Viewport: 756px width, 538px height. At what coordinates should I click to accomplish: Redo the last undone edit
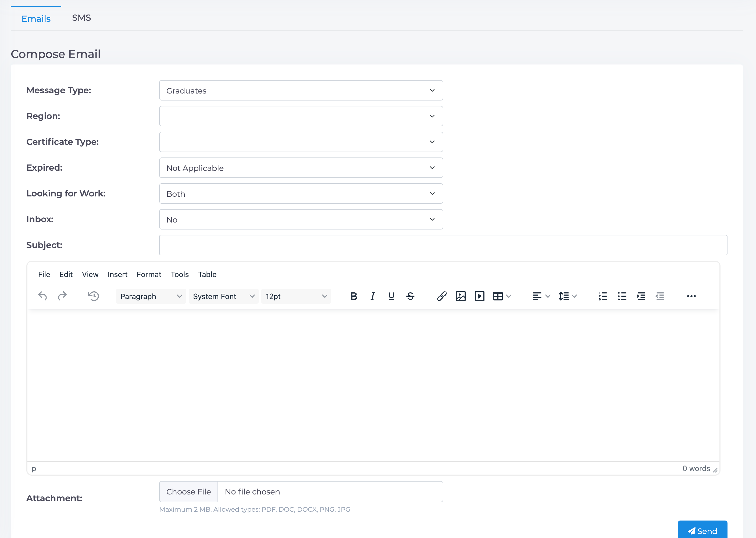(62, 296)
